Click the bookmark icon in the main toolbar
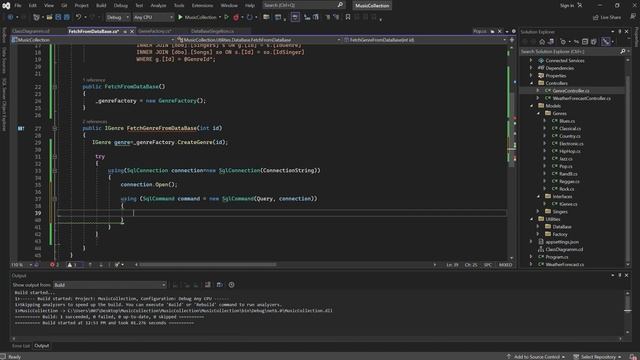 (348, 17)
